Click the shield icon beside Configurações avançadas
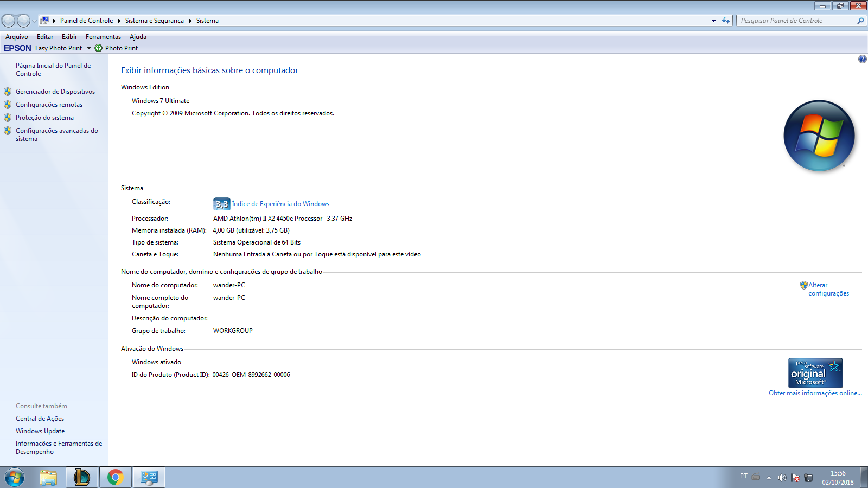Screen dimensions: 868x488 (x=8, y=131)
